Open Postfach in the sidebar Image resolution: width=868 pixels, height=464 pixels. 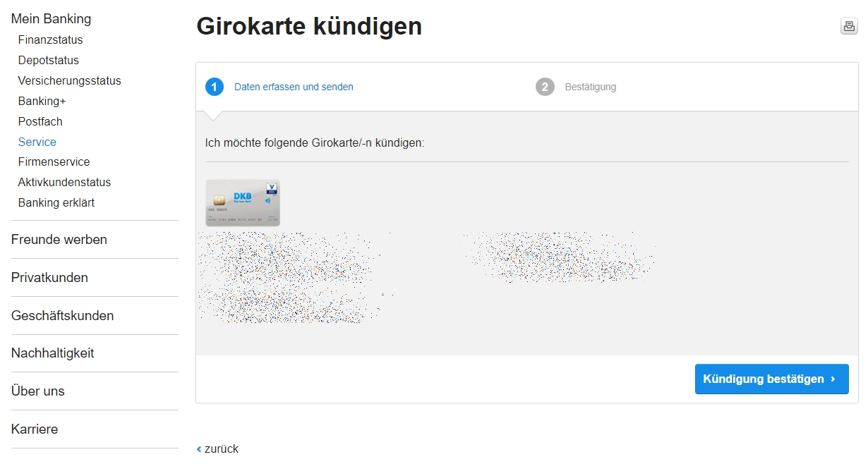[x=40, y=121]
